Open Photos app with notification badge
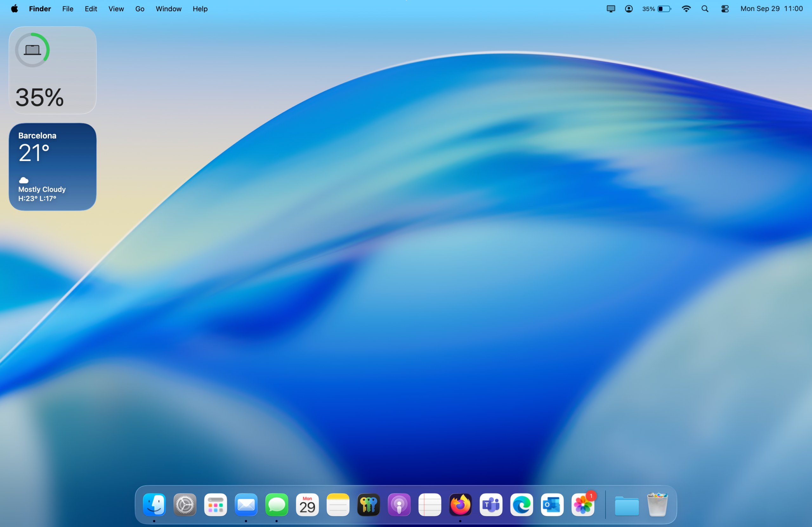The height and width of the screenshot is (527, 812). coord(583,505)
